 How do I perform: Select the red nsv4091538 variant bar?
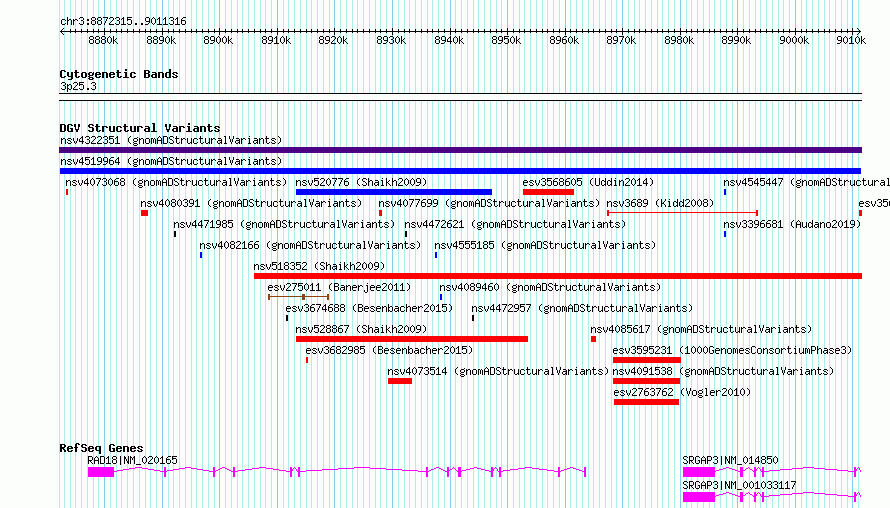click(x=646, y=381)
